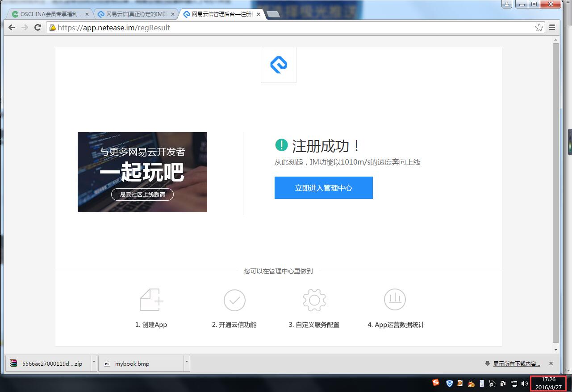Bookmark this page with star icon
The image size is (572, 392).
[539, 28]
